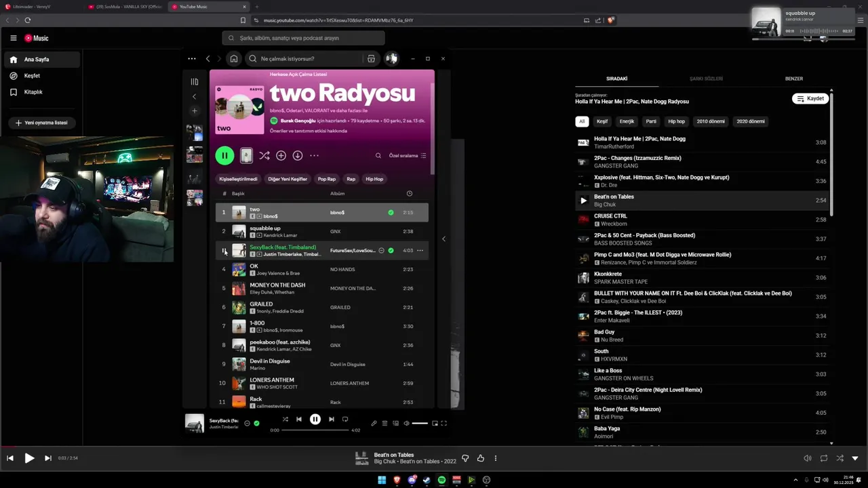
Task: Open Özel sıralama sort dropdown
Action: (x=408, y=155)
